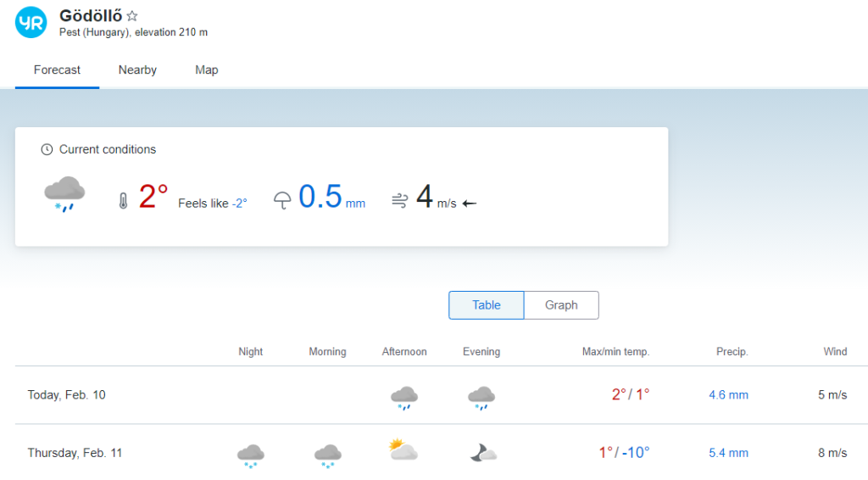The height and width of the screenshot is (480, 868).
Task: Click the umbrella precipitation icon
Action: [282, 201]
